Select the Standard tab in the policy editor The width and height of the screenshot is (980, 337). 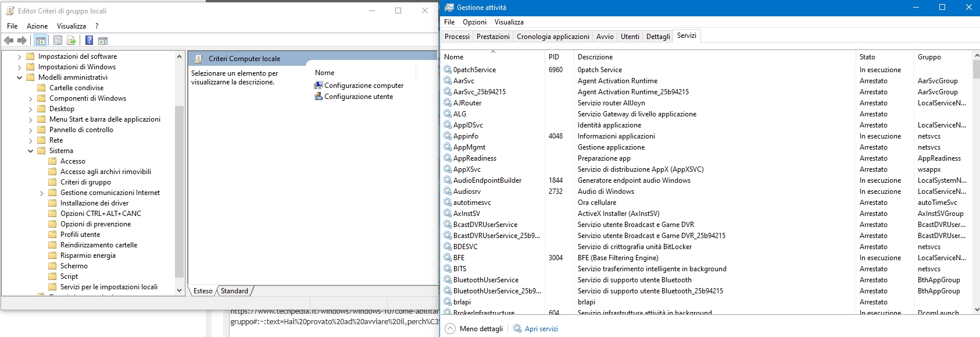[234, 291]
